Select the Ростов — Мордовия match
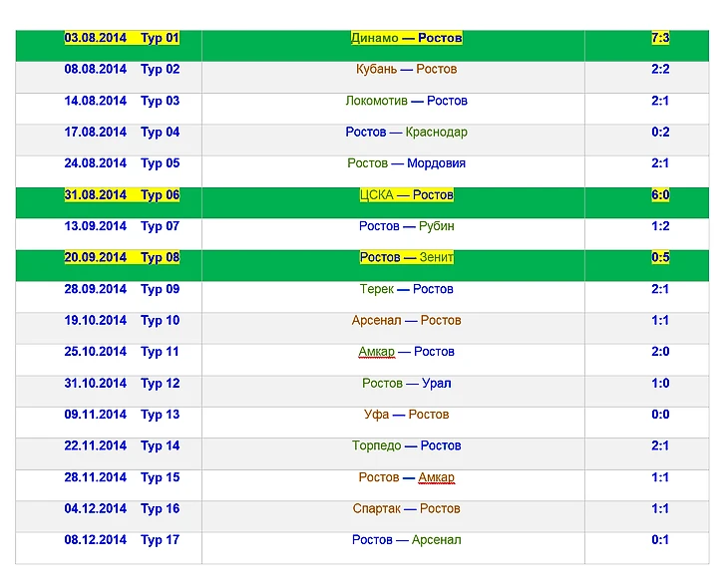Viewport: 728px width, 585px height. tap(406, 163)
